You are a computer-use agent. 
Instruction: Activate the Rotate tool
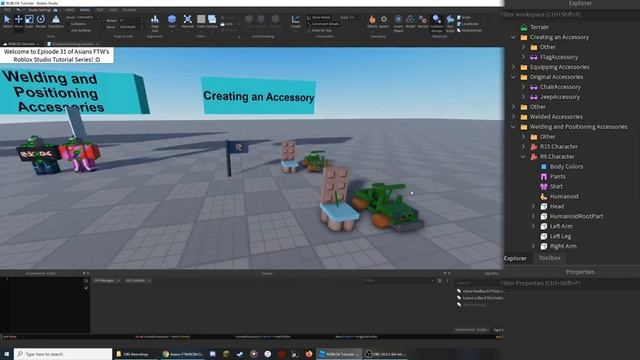tap(40, 21)
